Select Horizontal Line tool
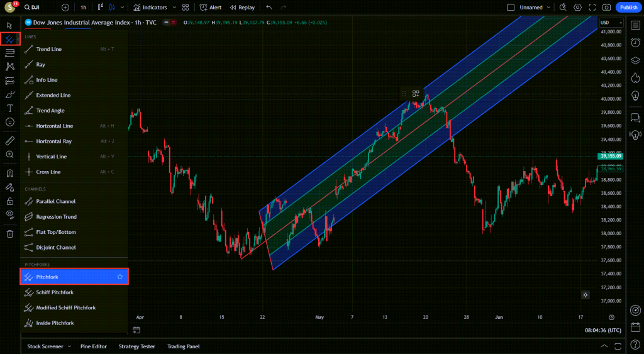The height and width of the screenshot is (354, 644). 74,126
